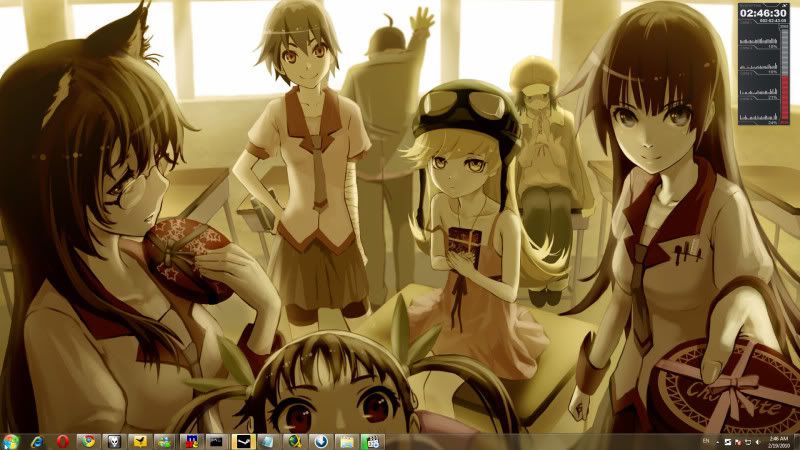Show hidden tray icons arrow
The height and width of the screenshot is (450, 800).
pyautogui.click(x=718, y=442)
